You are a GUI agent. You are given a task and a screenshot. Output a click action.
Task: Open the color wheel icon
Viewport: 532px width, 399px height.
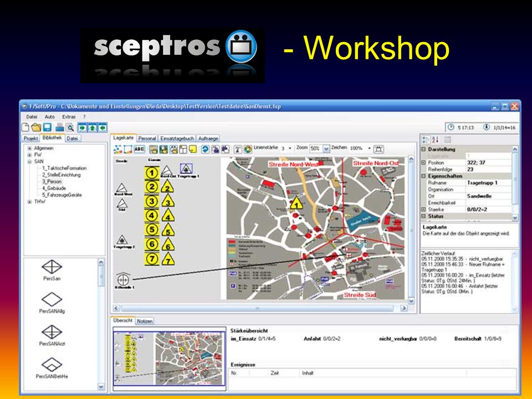248,149
